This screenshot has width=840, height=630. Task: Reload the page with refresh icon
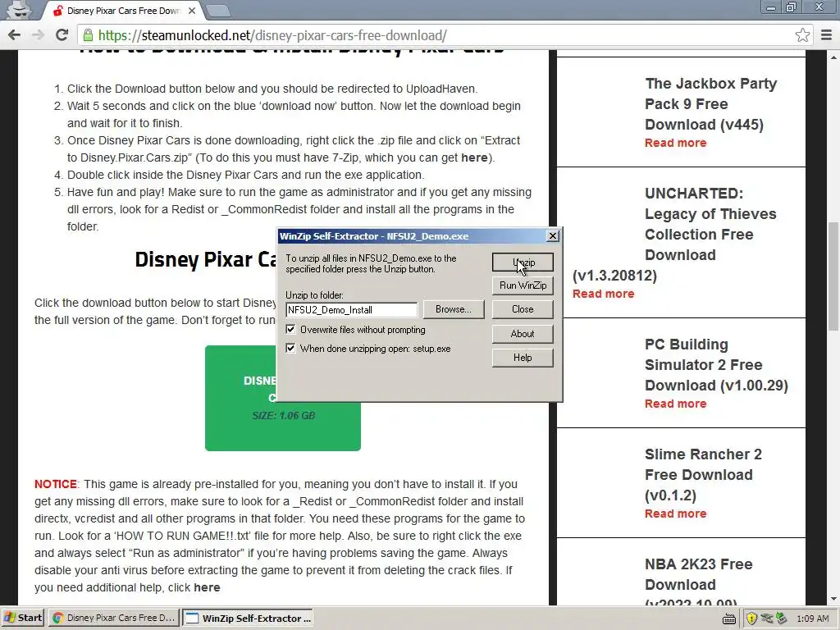(x=62, y=35)
